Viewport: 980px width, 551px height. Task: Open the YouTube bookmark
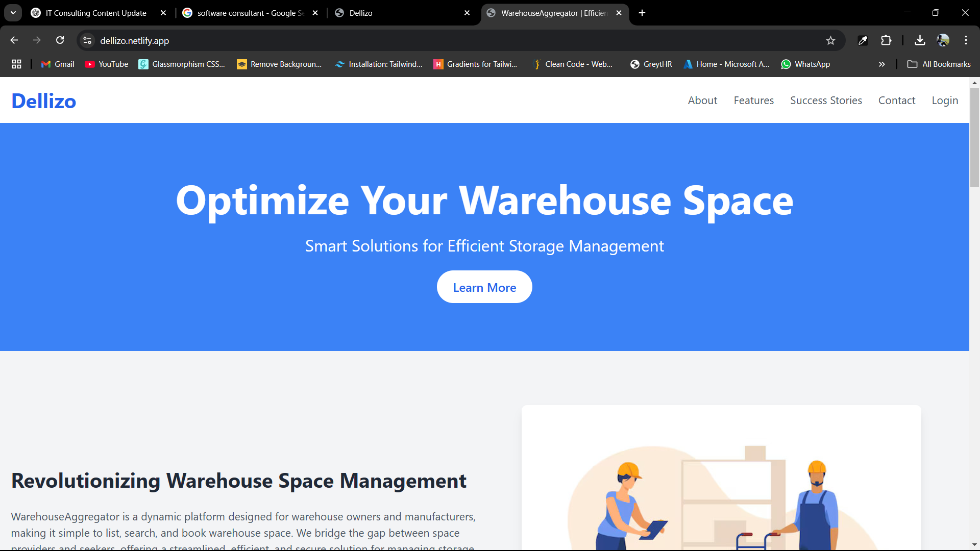(106, 64)
